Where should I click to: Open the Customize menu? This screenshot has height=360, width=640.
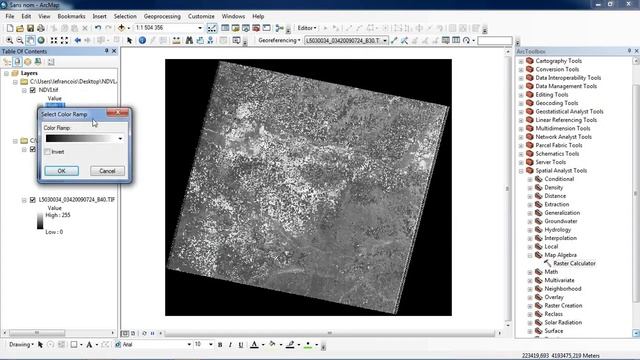click(x=201, y=16)
